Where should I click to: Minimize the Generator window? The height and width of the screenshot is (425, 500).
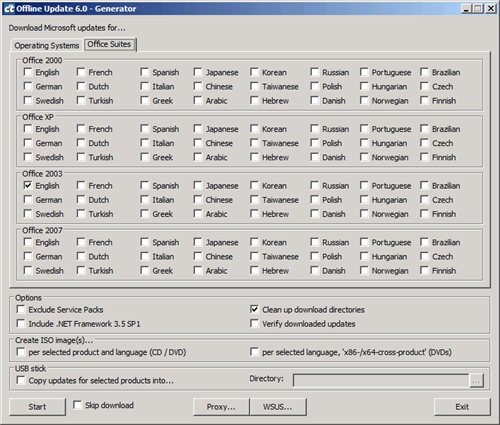pos(466,9)
